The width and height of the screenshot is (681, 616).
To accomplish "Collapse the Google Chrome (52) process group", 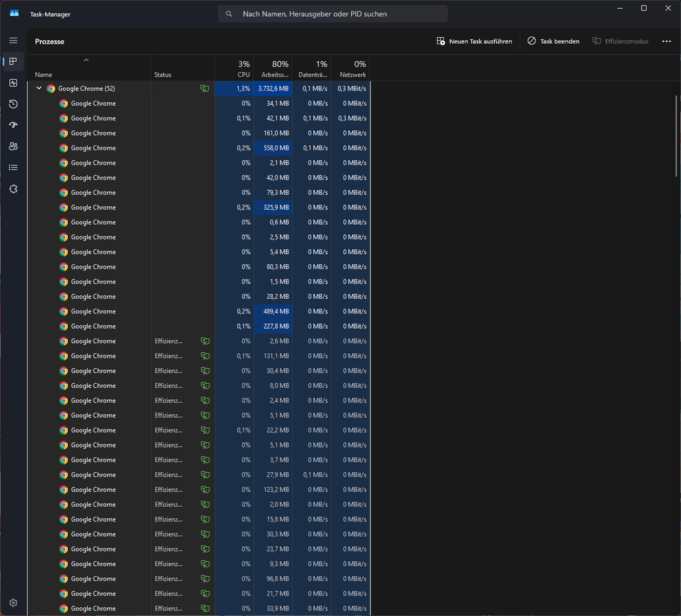I will pyautogui.click(x=39, y=88).
